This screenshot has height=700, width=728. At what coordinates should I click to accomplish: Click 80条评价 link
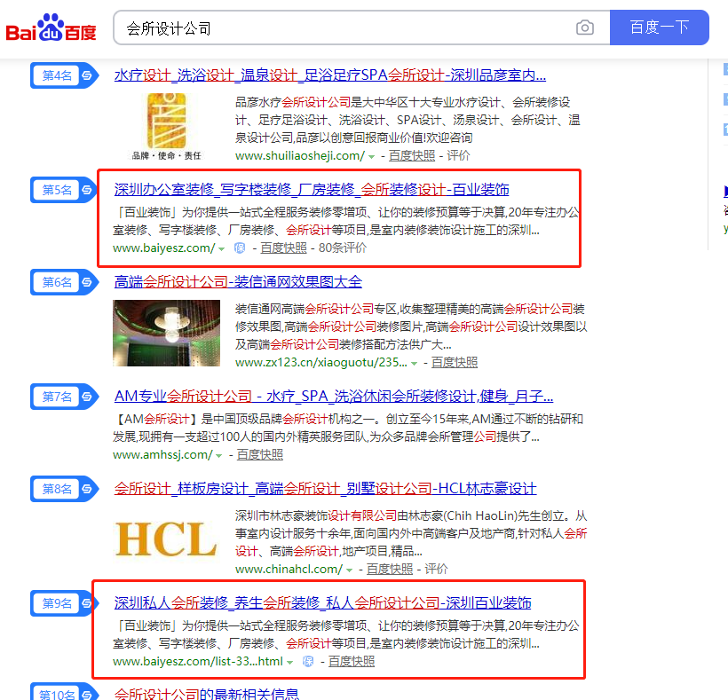(x=343, y=248)
